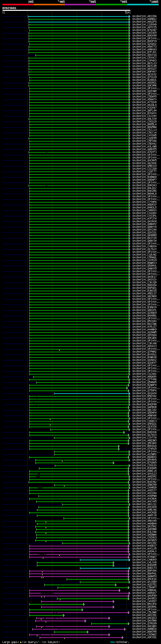Image resolution: width=161 pixels, height=644 pixels.
Task: Select the UniRef100_Q7T0M6 entry
Action: pyautogui.click(x=144, y=380)
